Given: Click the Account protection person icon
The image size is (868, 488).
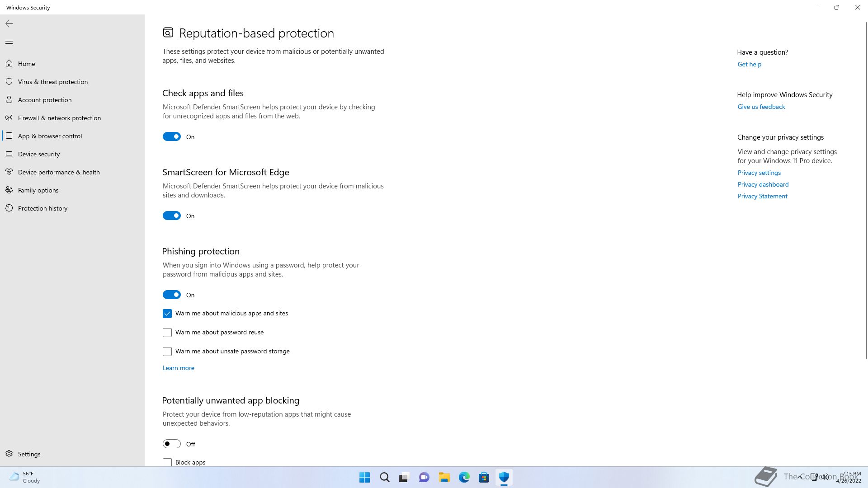Looking at the screenshot, I should pos(9,100).
